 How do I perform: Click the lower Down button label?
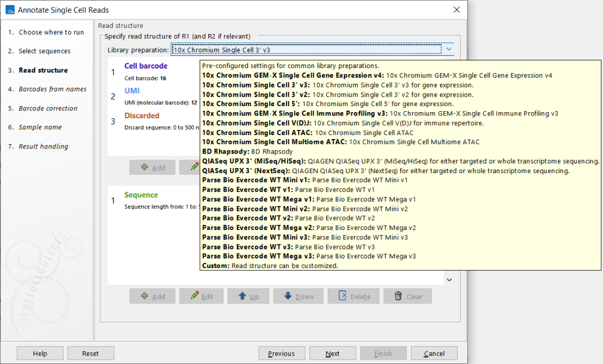[305, 296]
